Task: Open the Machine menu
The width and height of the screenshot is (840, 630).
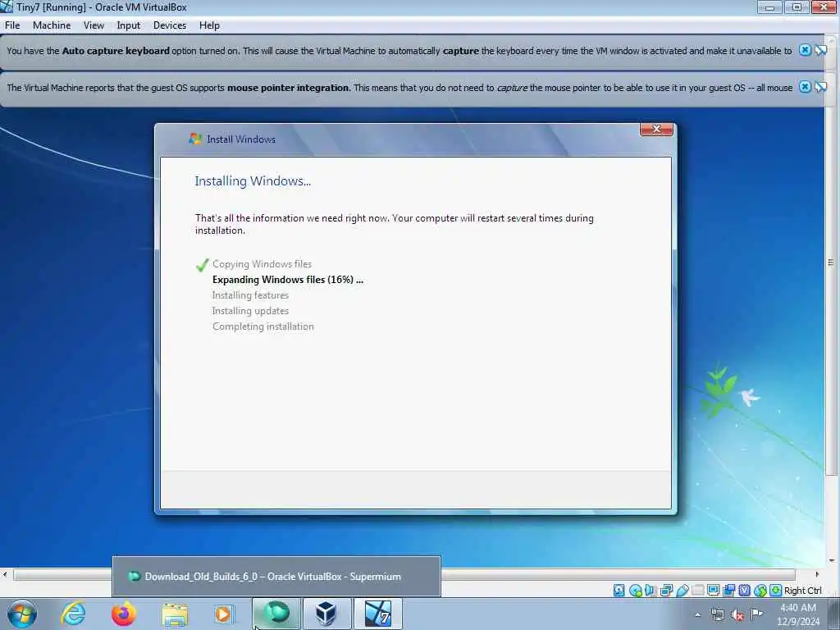Action: pyautogui.click(x=52, y=25)
